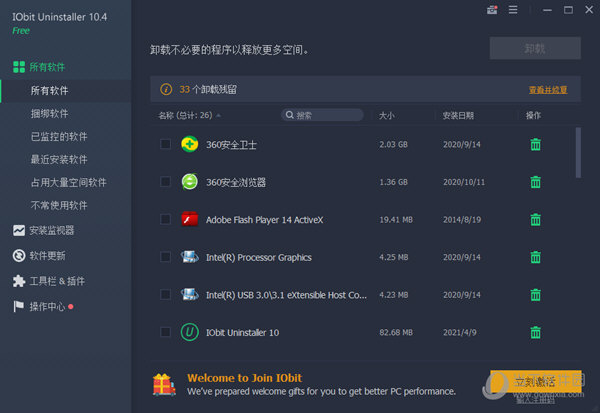
Task: Click the 360安全卫士 app icon
Action: click(189, 144)
